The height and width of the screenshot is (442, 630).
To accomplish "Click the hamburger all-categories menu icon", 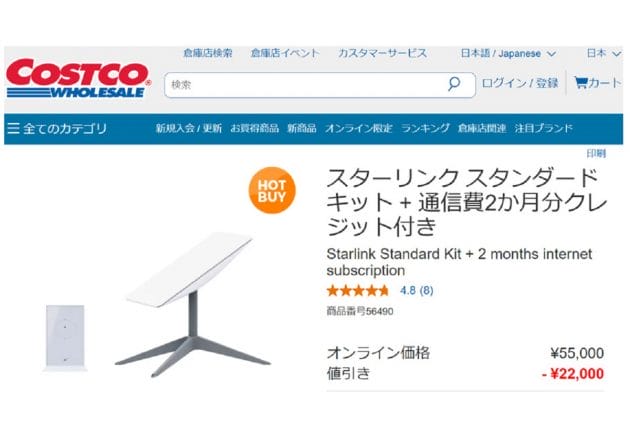I will [13, 129].
